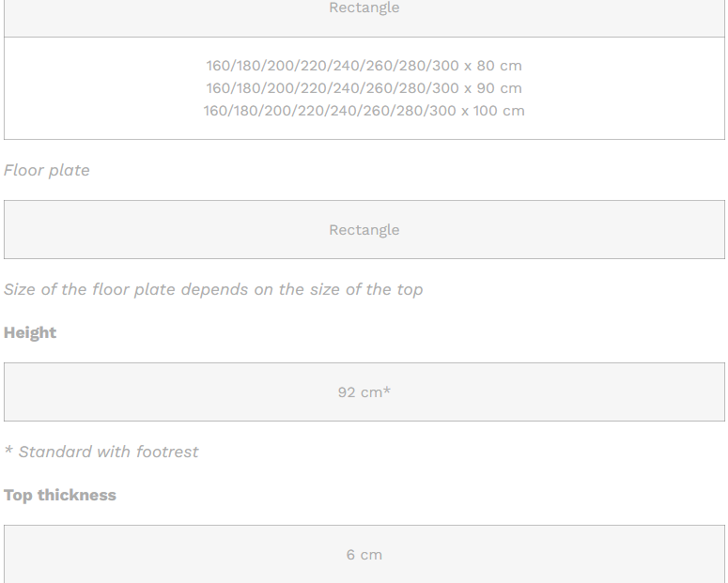Select the 100 cm width size row
The width and height of the screenshot is (728, 583).
(x=364, y=111)
